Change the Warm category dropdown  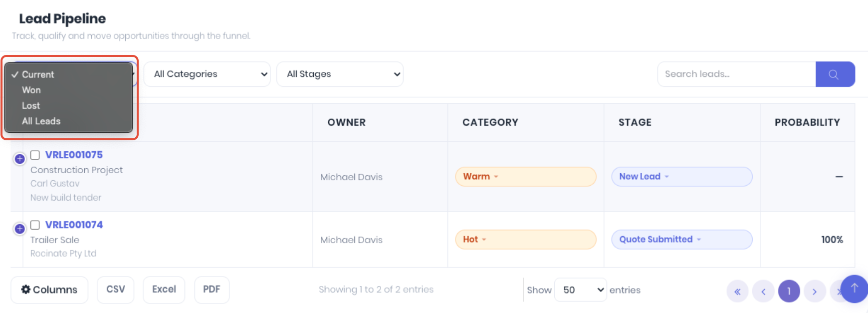[525, 177]
